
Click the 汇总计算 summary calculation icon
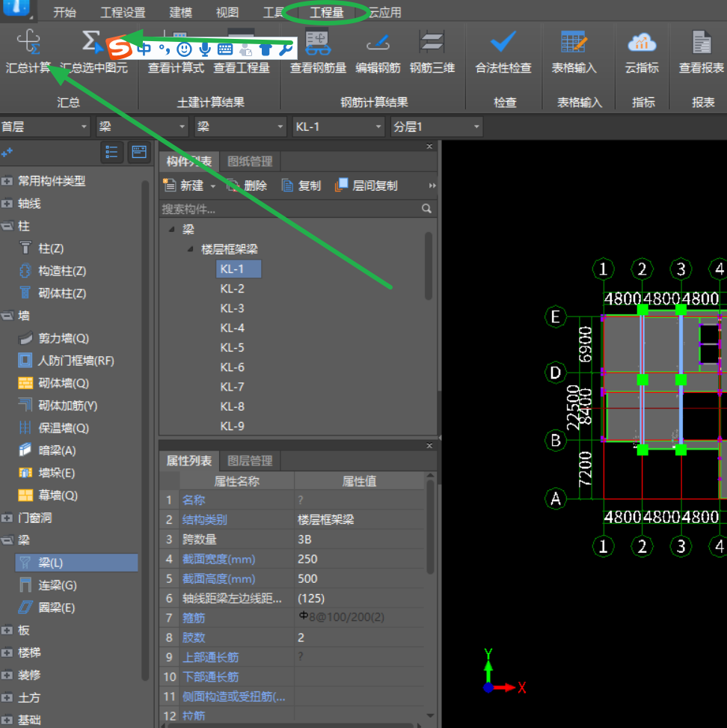tap(28, 41)
